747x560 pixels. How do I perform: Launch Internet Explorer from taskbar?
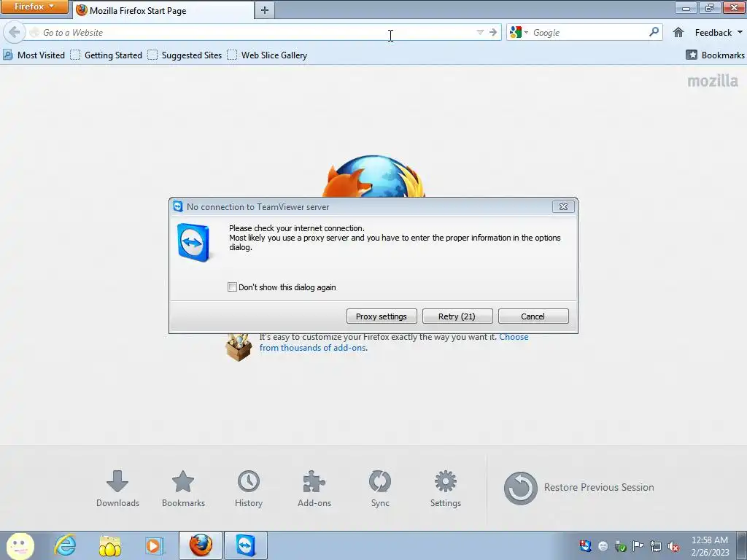[x=65, y=545]
